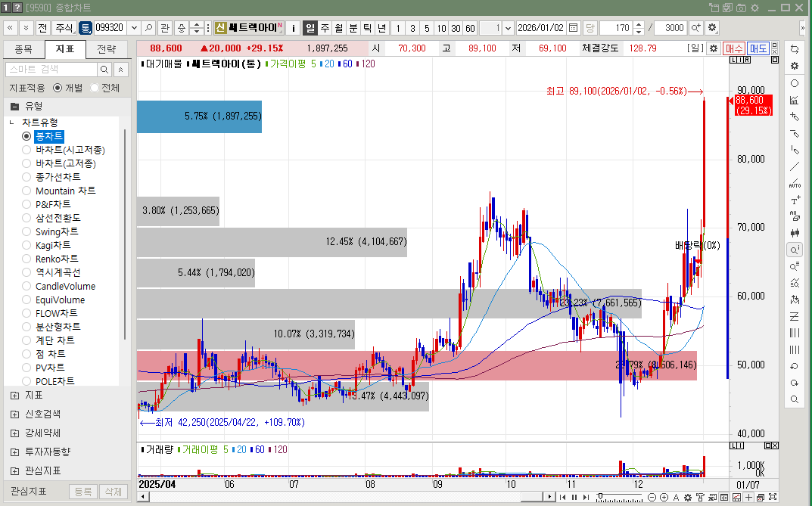Select the Renko차트 radio option
Screen dimensions: 812x506
tap(26, 259)
